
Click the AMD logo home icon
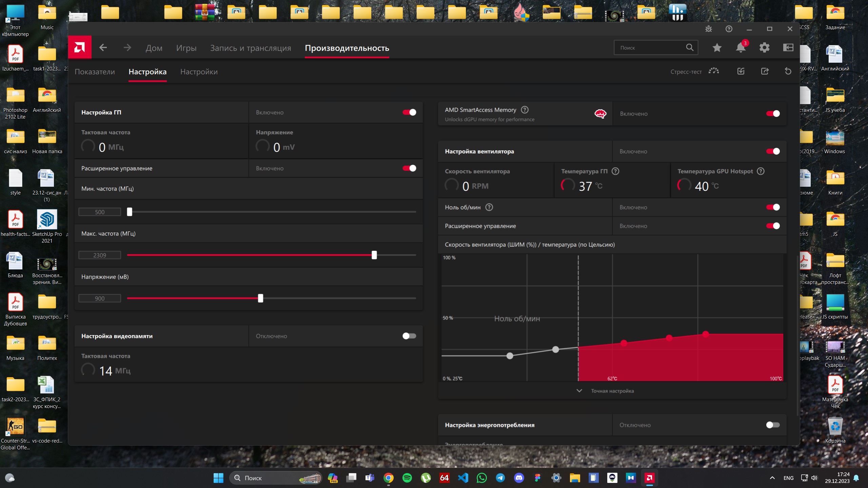point(80,47)
